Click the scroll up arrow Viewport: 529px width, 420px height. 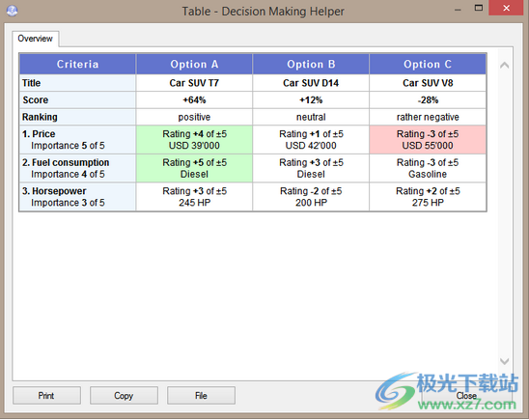point(504,65)
